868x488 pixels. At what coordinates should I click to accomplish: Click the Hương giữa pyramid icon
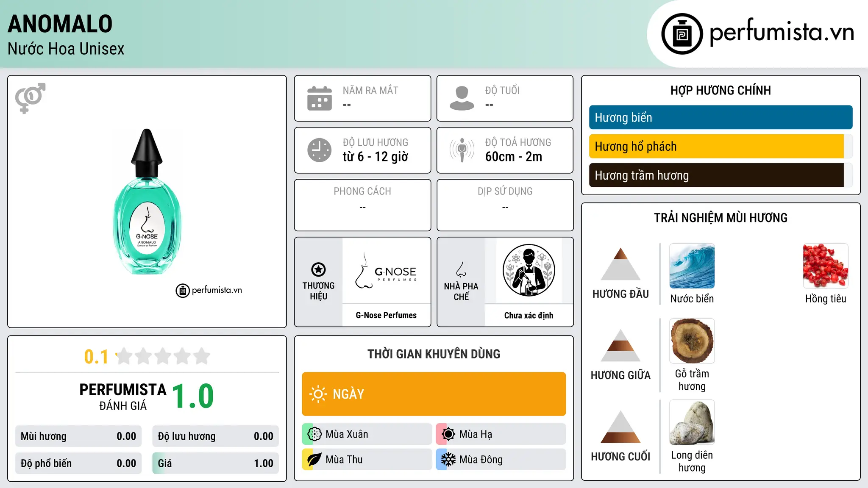pyautogui.click(x=620, y=345)
